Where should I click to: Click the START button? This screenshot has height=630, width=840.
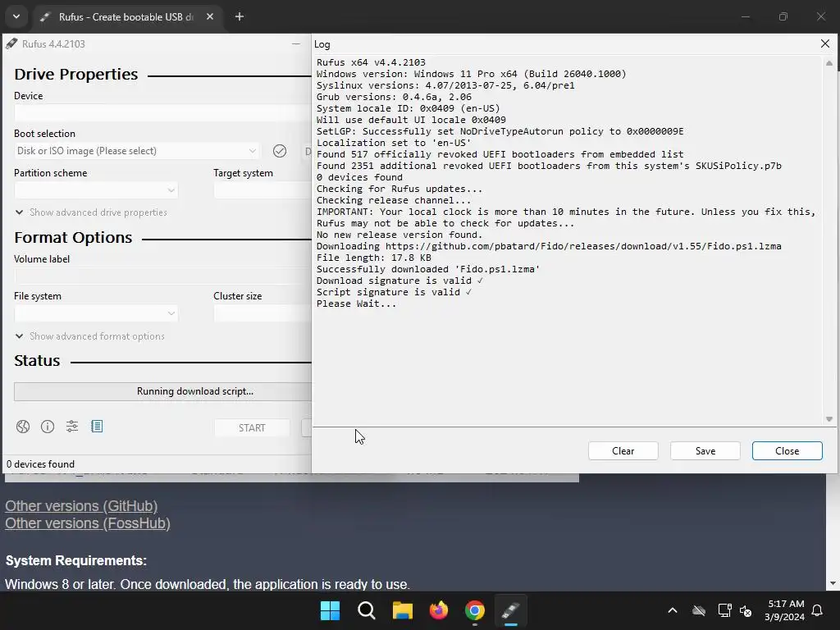[252, 428]
